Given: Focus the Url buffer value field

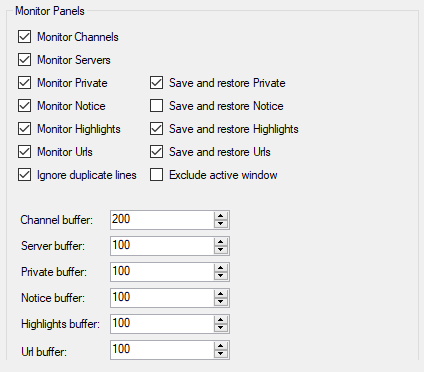Looking at the screenshot, I should pyautogui.click(x=162, y=350).
